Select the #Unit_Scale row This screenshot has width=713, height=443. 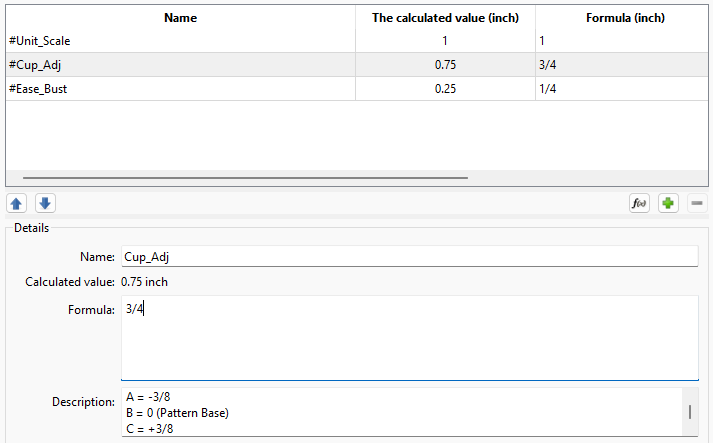[180, 41]
